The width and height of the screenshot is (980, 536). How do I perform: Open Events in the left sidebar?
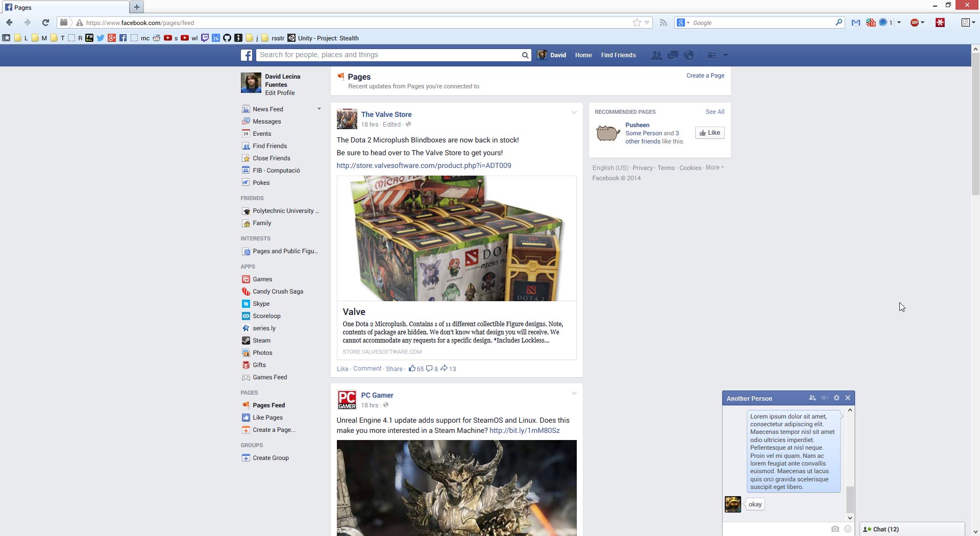(x=261, y=134)
